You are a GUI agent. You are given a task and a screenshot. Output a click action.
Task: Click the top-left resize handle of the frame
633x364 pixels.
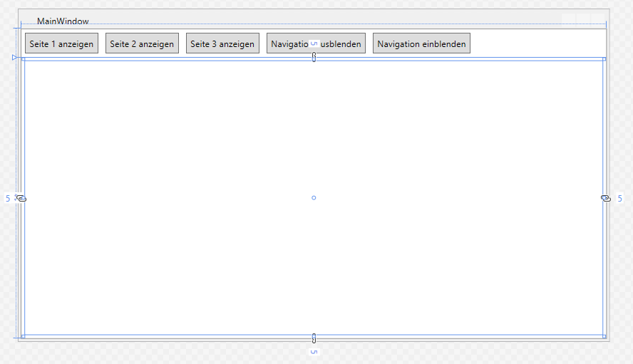[x=23, y=59]
